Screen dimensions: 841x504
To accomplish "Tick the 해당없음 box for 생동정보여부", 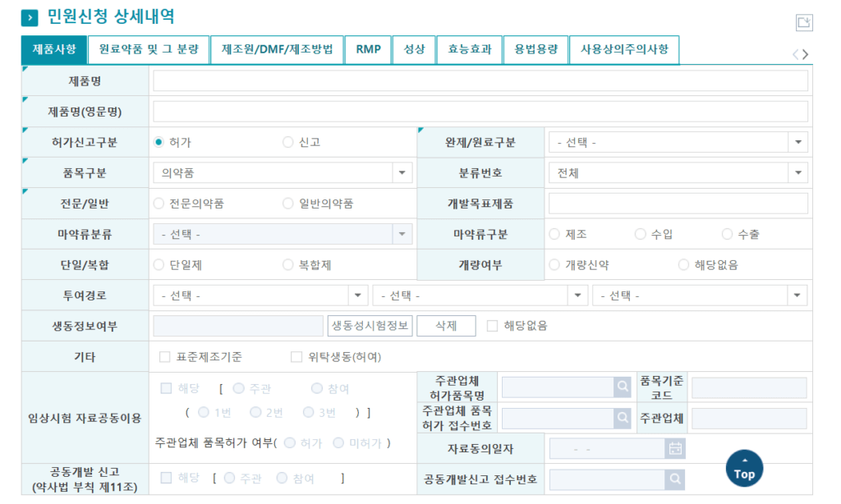I will (493, 326).
